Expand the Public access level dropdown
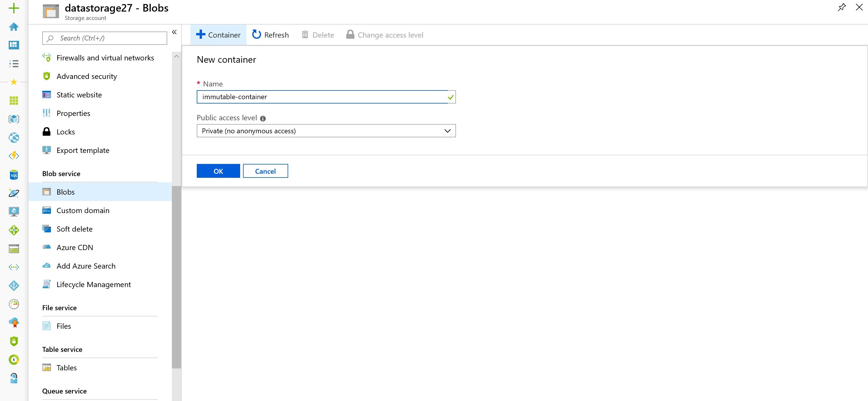The image size is (868, 401). pyautogui.click(x=326, y=131)
